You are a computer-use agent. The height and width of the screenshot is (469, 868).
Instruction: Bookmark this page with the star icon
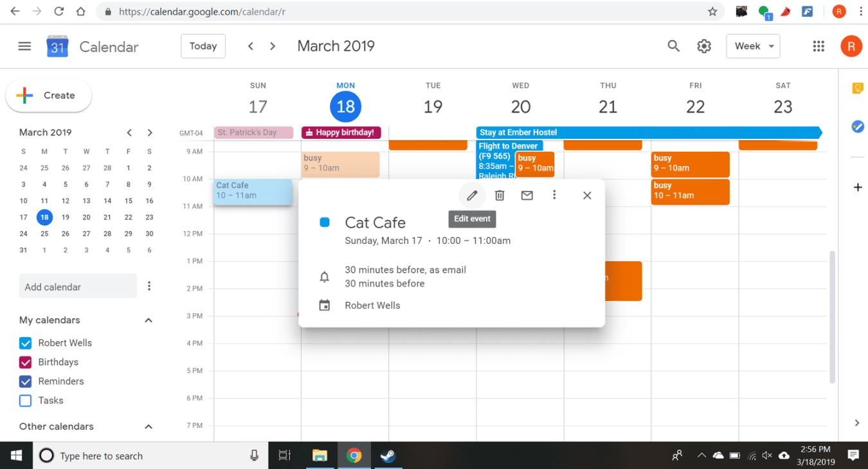pyautogui.click(x=712, y=12)
